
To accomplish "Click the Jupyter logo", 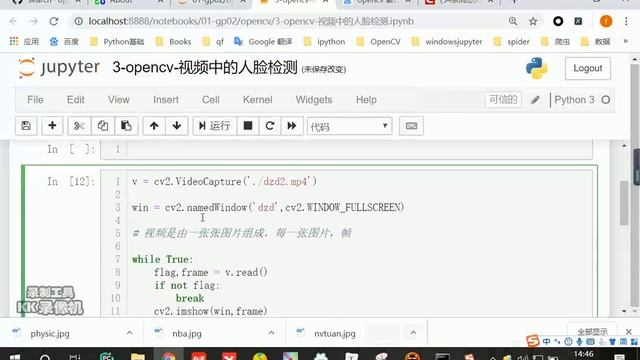I will click(x=58, y=67).
